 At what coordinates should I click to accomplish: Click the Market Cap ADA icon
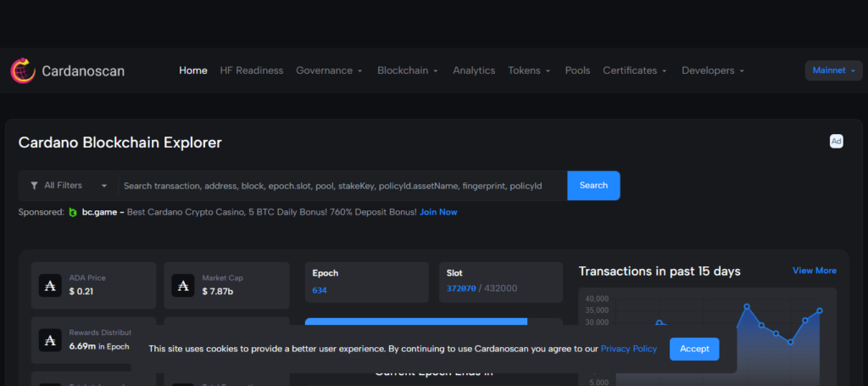pyautogui.click(x=183, y=285)
